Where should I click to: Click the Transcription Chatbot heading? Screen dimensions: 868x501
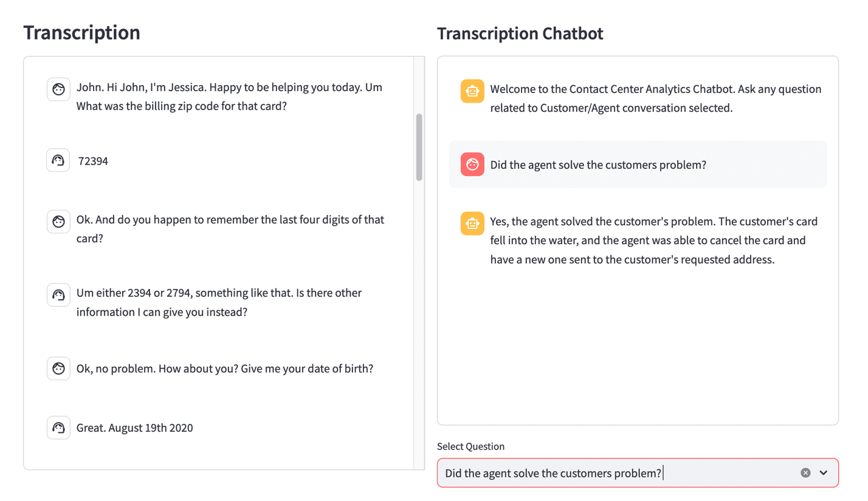click(520, 33)
